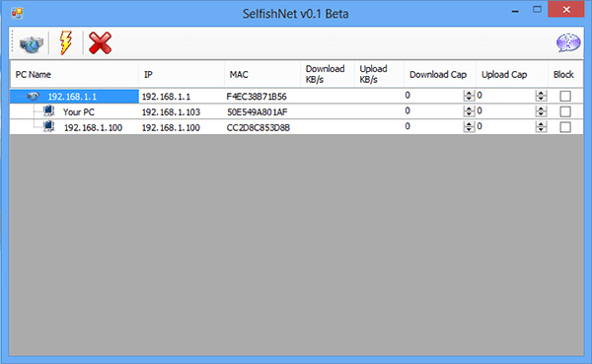Click the network discovery globe icon

tap(31, 43)
